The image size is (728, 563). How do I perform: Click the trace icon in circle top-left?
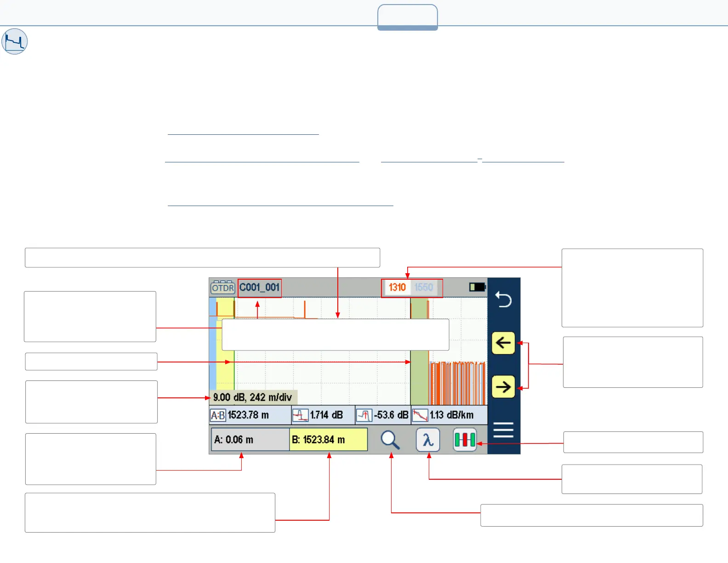pos(15,41)
